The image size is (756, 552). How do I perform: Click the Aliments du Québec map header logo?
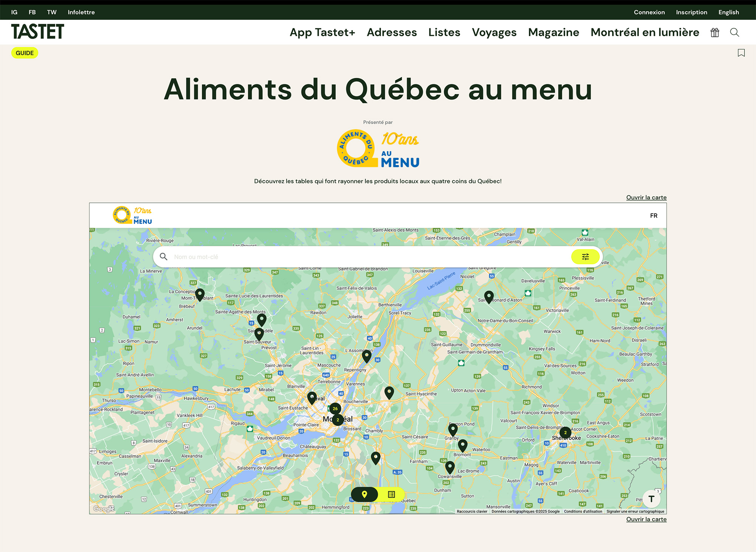[133, 215]
